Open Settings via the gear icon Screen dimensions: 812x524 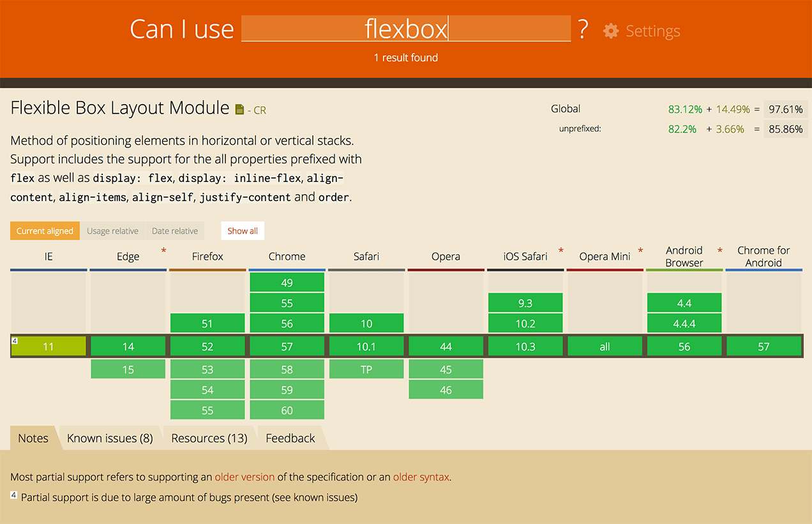click(x=611, y=31)
